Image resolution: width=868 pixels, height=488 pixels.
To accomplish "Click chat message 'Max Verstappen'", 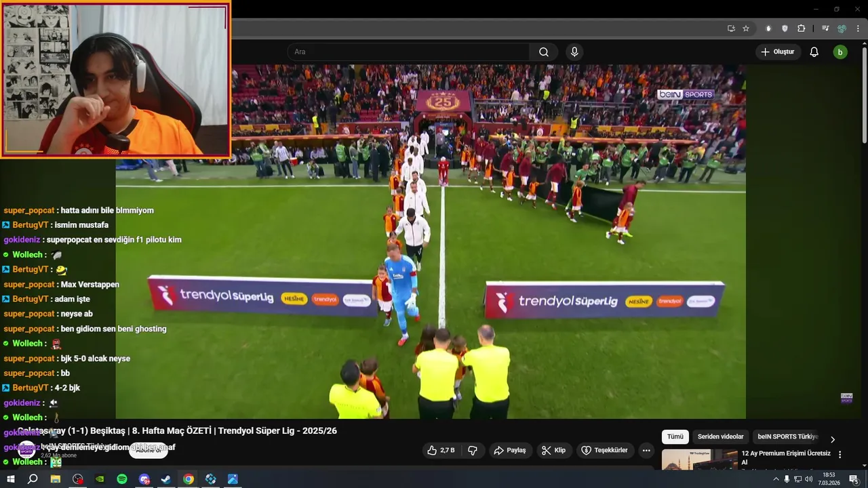I will coord(90,285).
